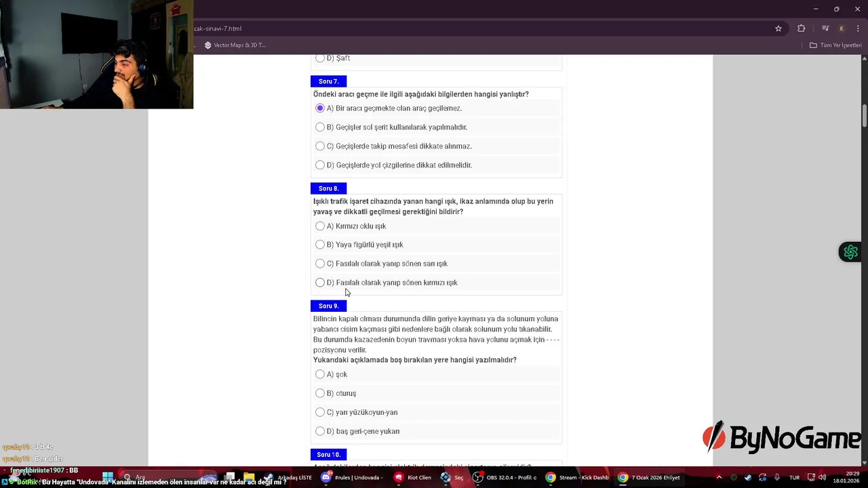Click the microphone icon in system tray

coord(777,477)
